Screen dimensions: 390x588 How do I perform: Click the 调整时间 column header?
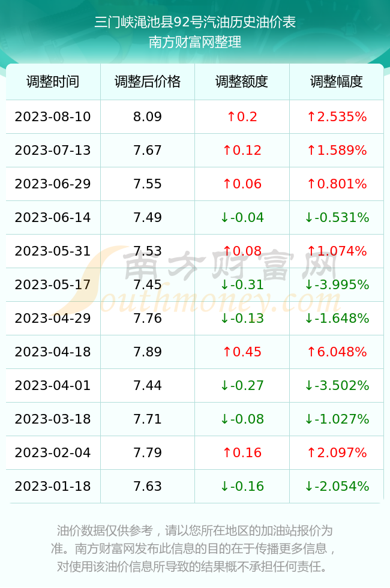point(53,82)
